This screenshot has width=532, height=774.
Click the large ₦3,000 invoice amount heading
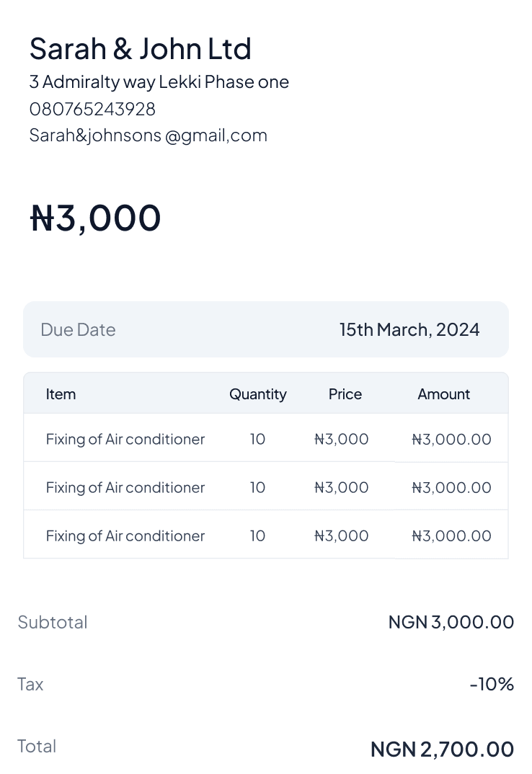tap(95, 218)
